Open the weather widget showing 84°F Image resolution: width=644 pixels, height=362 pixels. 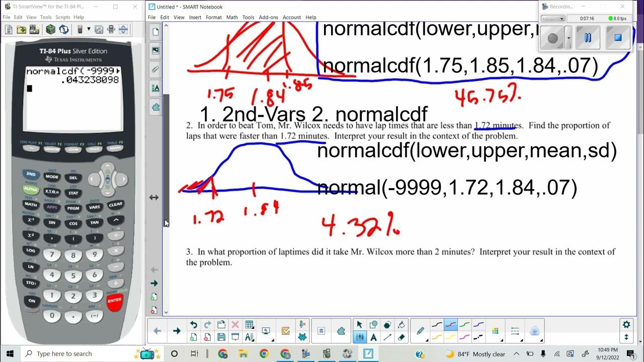[475, 354]
